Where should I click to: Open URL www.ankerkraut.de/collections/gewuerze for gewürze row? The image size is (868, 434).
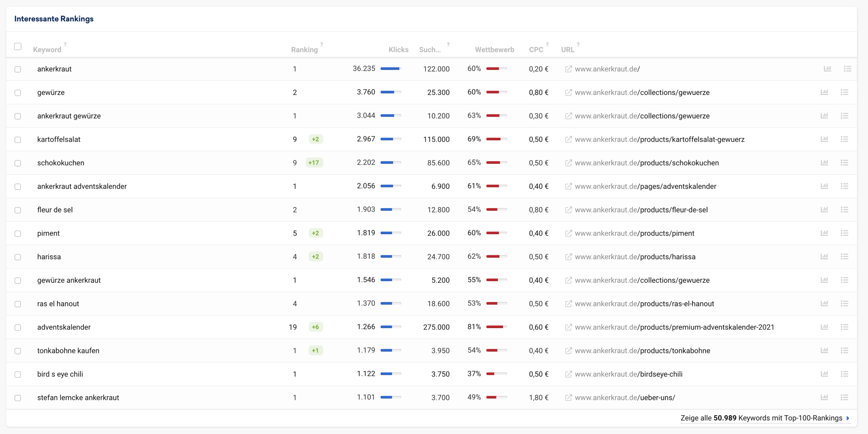(642, 93)
